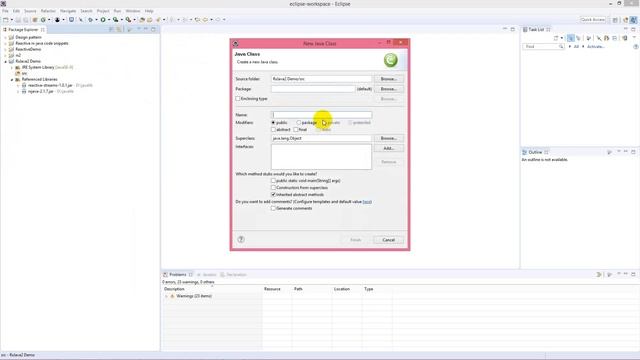Image resolution: width=640 pixels, height=360 pixels.
Task: Click the New Java Package toolbar icon
Action: click(x=35, y=20)
